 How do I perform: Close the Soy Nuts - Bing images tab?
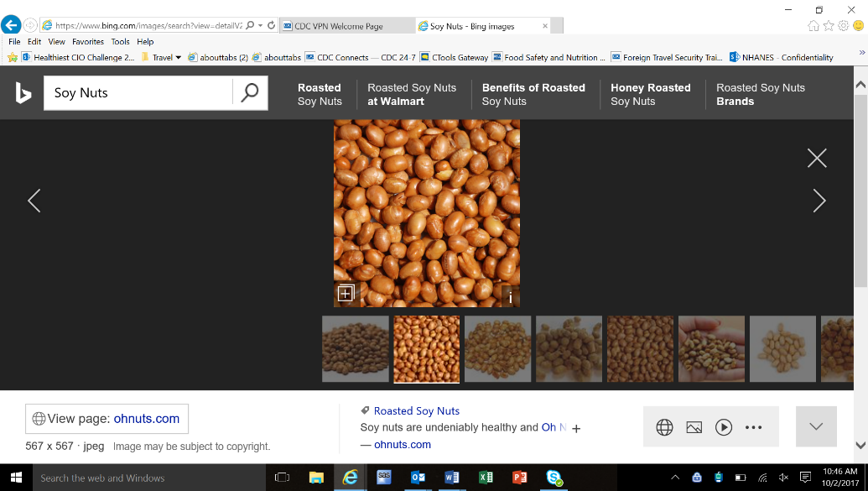click(x=545, y=26)
